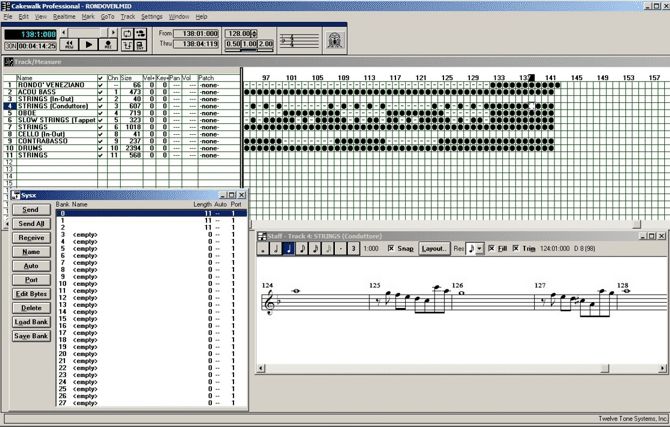Toggle checkmark for CONTRABASSO track
This screenshot has width=670, height=427.
point(100,141)
